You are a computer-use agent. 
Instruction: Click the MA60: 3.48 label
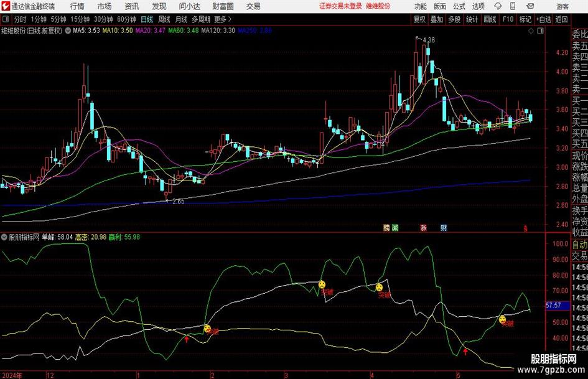tap(184, 30)
